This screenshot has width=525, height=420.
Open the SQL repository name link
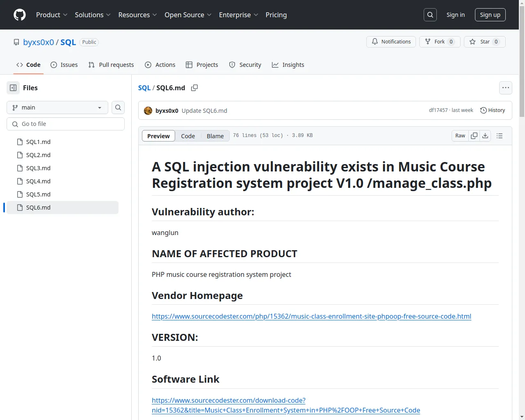[68, 42]
